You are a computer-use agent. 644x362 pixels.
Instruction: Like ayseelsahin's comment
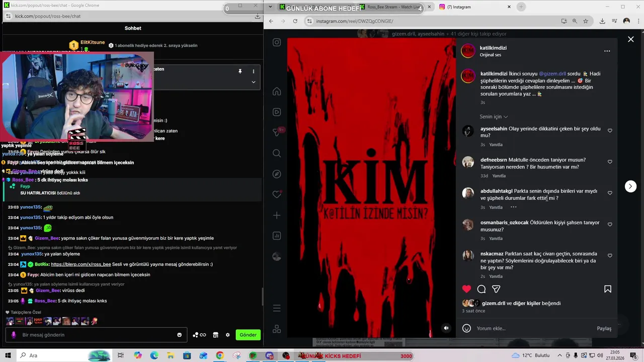610,131
